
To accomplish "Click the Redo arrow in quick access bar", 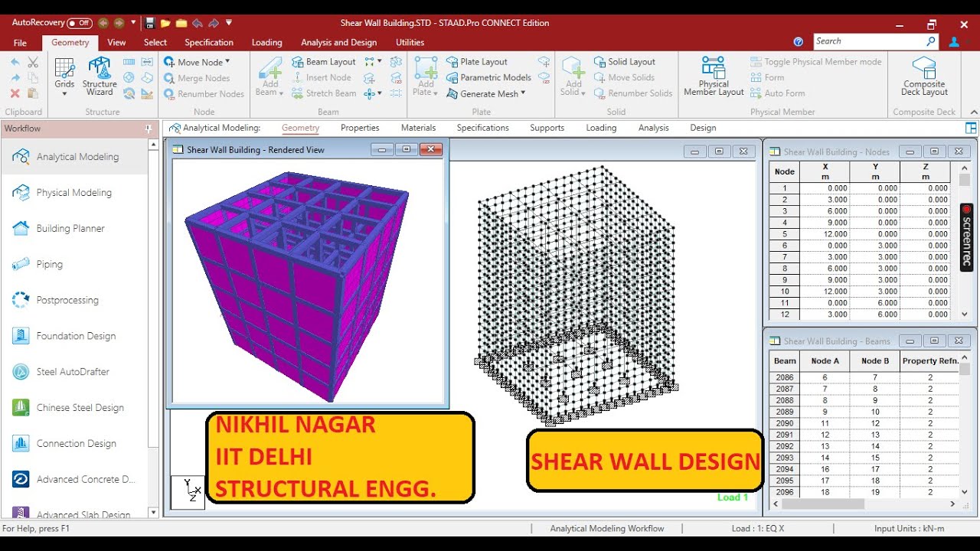I will 214,23.
